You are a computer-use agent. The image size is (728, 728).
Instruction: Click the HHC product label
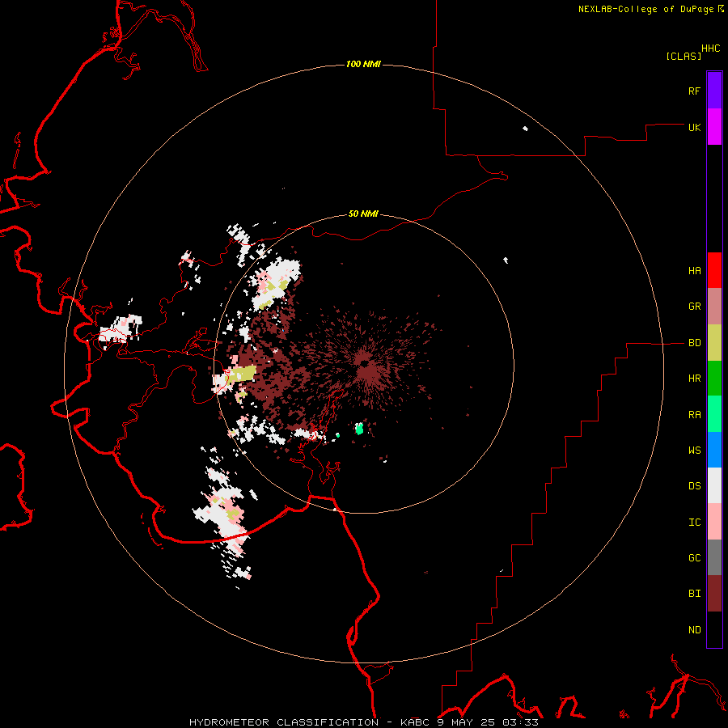pos(710,49)
